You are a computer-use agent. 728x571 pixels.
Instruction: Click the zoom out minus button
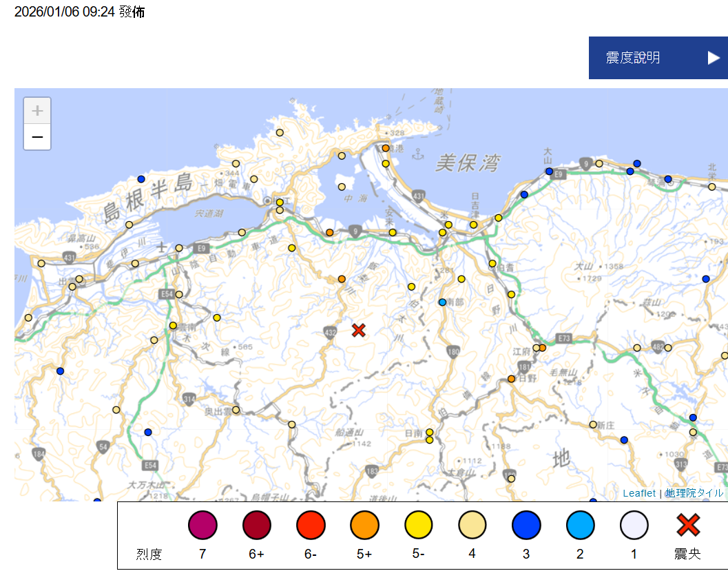(x=37, y=137)
